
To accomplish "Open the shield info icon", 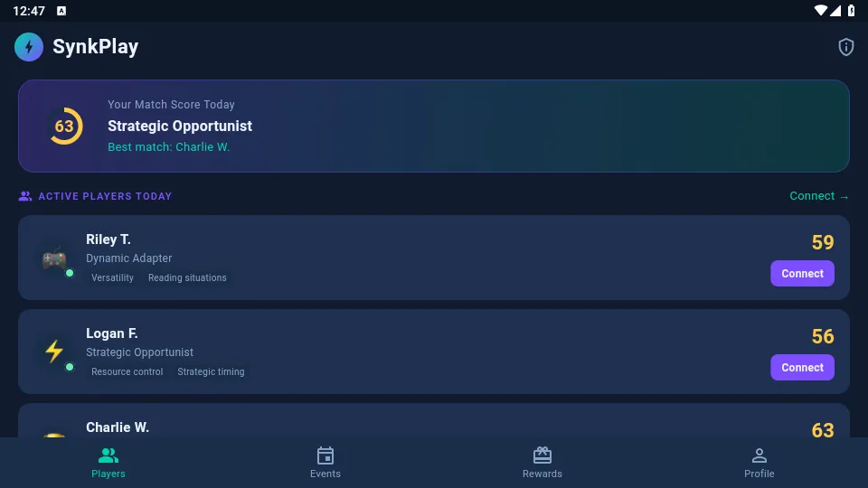I will coord(845,47).
